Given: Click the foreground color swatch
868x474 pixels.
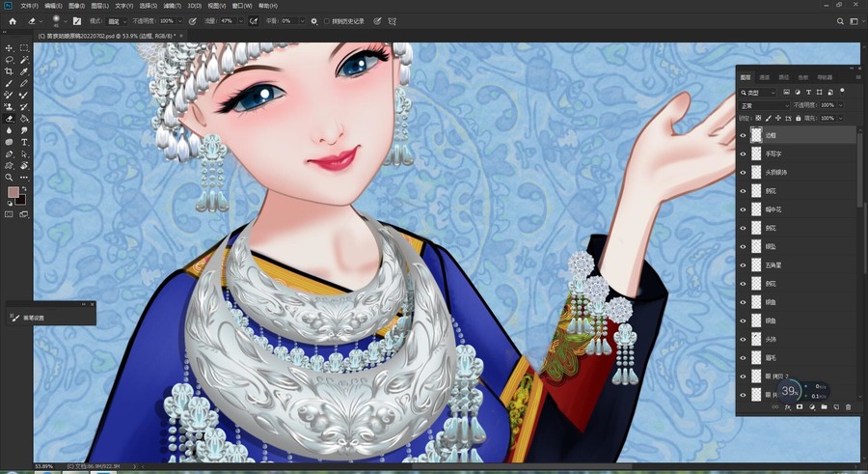Looking at the screenshot, I should pos(13,192).
